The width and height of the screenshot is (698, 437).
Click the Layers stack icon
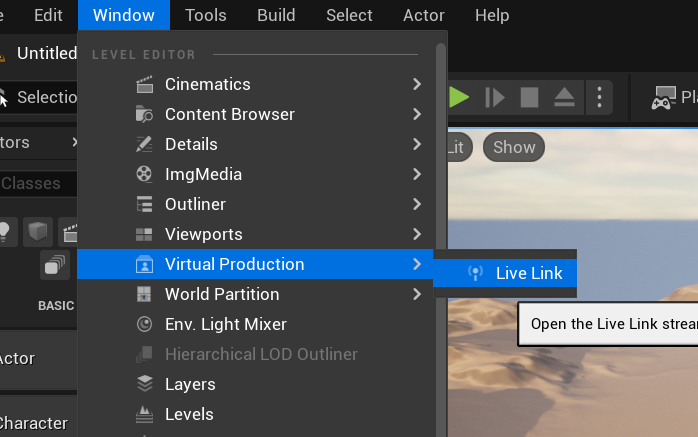click(x=144, y=384)
